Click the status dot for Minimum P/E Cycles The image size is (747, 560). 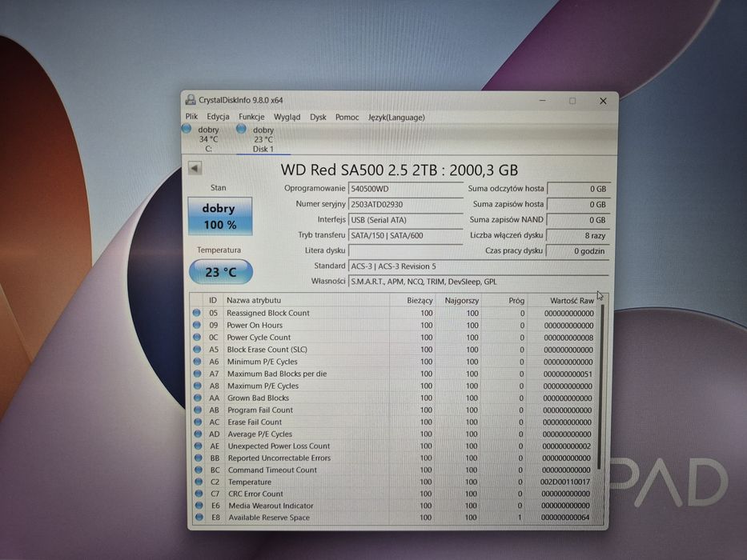(197, 362)
